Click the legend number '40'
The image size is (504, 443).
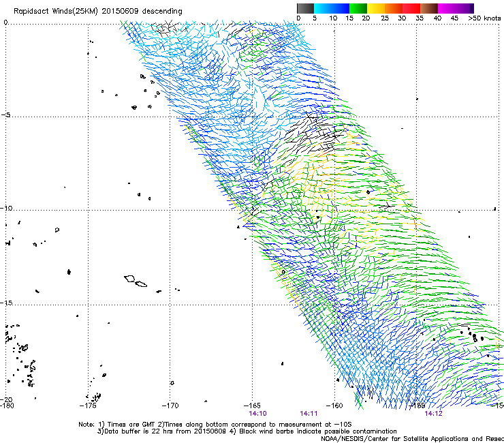pyautogui.click(x=437, y=18)
